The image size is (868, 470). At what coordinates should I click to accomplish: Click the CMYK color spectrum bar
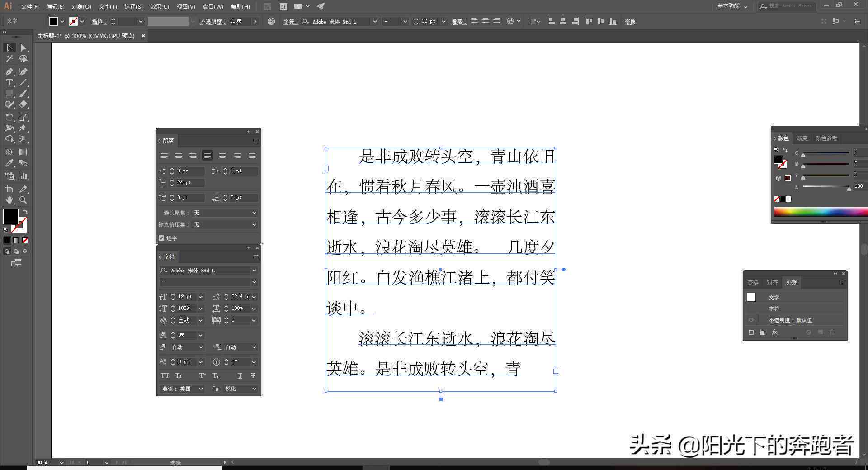click(821, 212)
